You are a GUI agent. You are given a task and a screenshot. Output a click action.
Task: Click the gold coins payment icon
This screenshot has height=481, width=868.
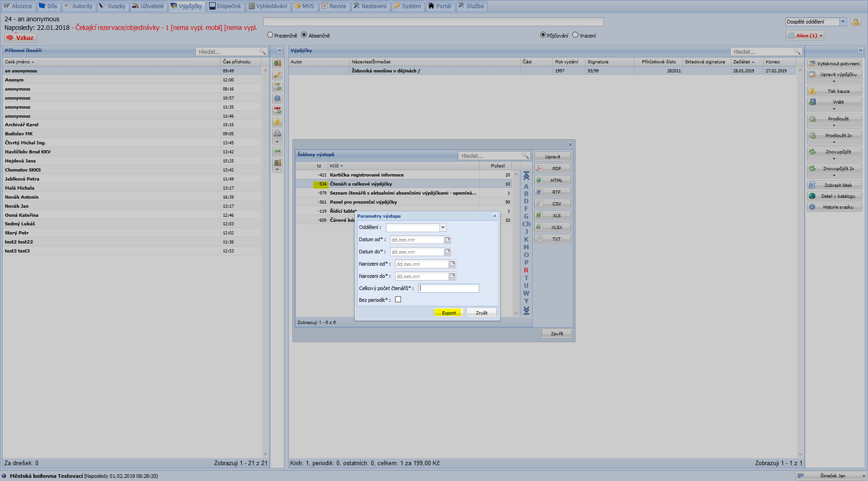pos(277,122)
